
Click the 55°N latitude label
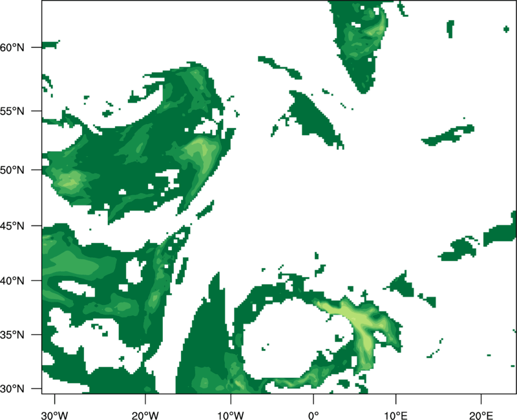(12, 111)
